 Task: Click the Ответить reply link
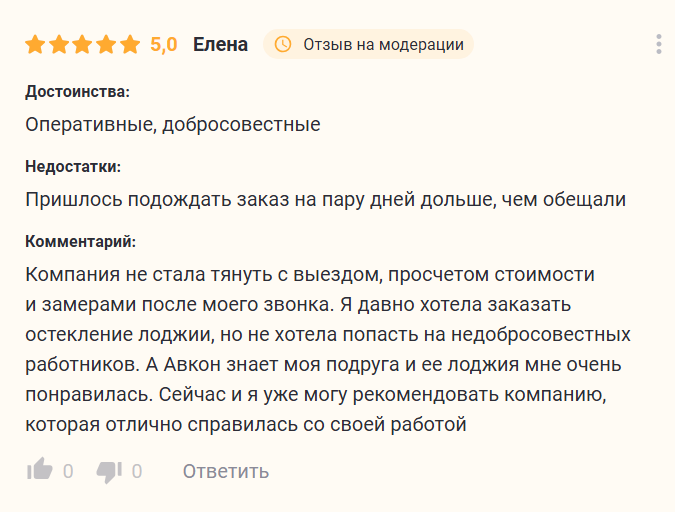(x=226, y=472)
